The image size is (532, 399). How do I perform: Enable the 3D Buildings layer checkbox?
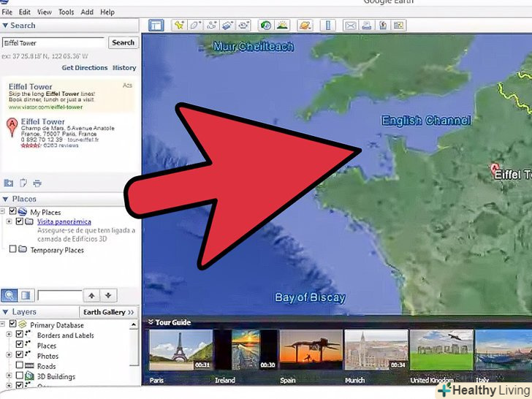pyautogui.click(x=20, y=377)
